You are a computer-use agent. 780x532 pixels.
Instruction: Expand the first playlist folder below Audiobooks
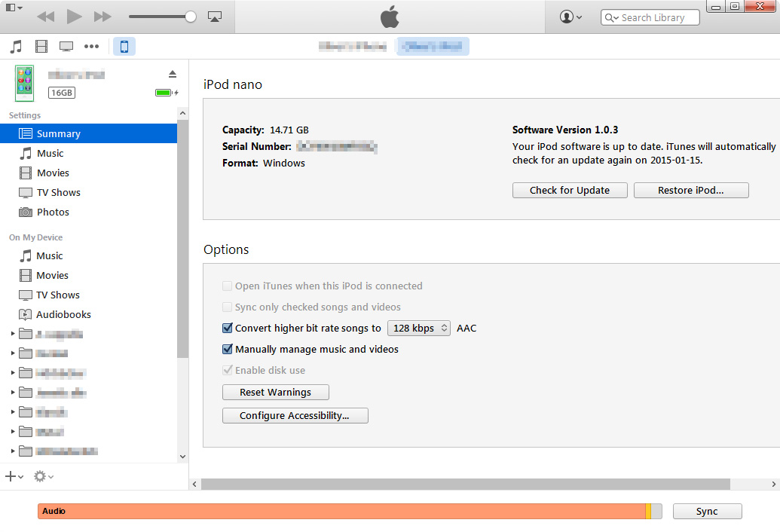[x=13, y=334]
